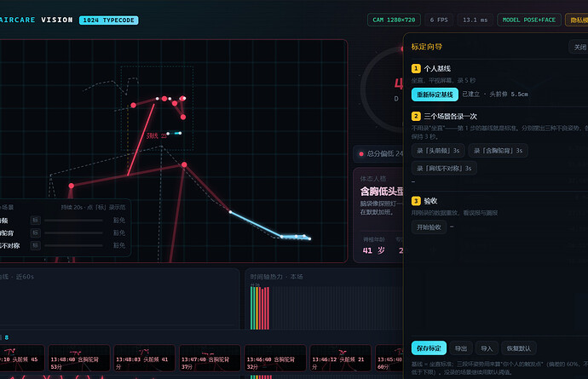Restore defaults with 恢复默认
Screen dimensions: 588x379
(x=519, y=348)
